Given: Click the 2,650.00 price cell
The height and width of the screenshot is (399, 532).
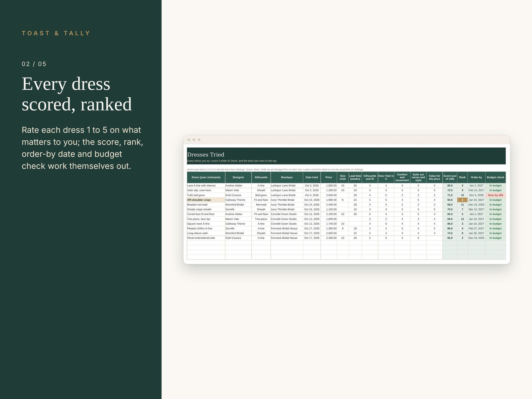Looking at the screenshot, I should click(329, 195).
